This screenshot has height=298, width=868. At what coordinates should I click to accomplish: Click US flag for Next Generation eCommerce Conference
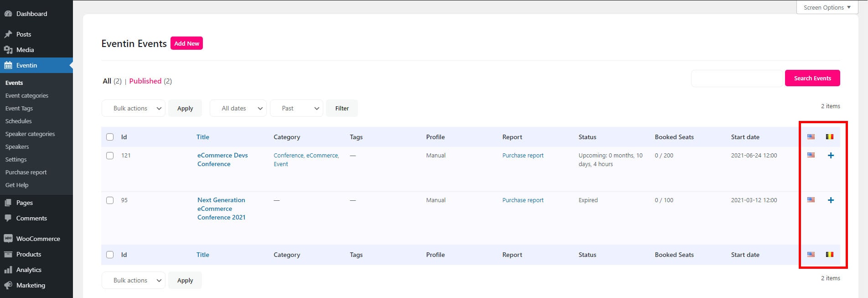(x=811, y=200)
